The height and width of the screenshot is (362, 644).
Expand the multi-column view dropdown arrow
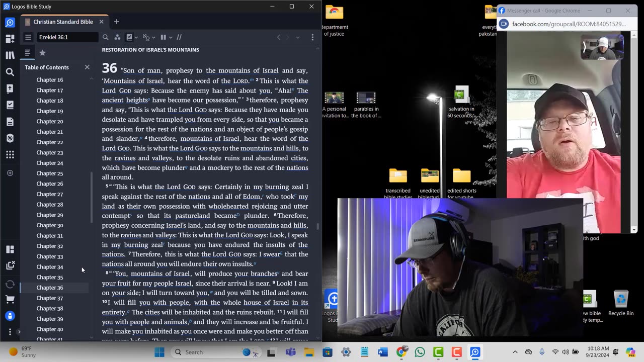click(x=171, y=37)
